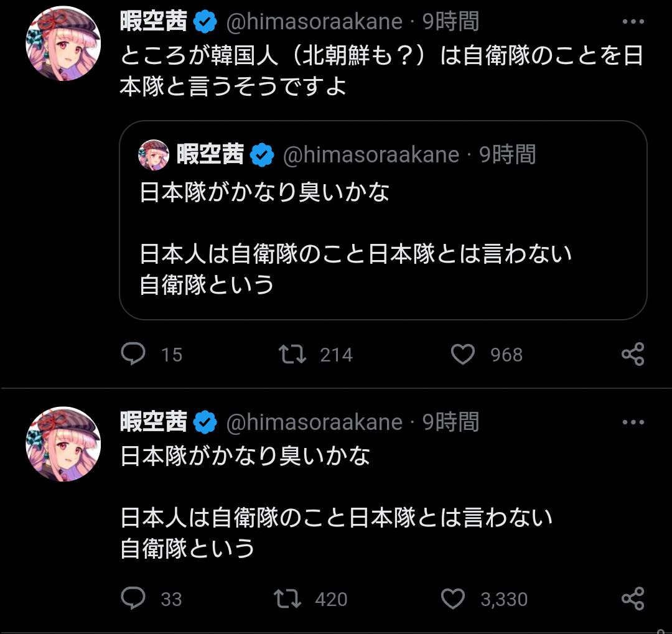Reply to the second tweet with 33 replies
Image resolution: width=672 pixels, height=634 pixels.
(x=133, y=599)
